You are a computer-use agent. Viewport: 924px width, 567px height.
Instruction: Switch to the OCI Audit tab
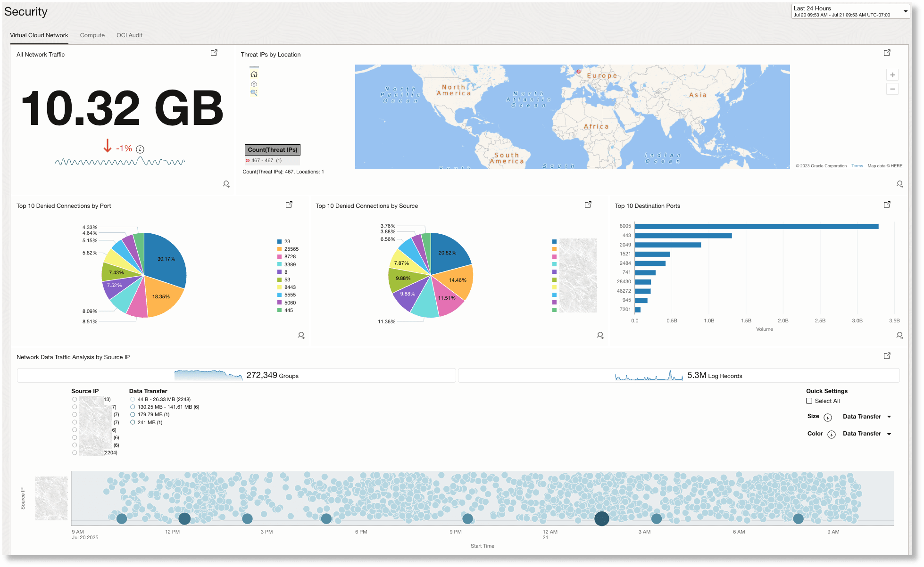pyautogui.click(x=129, y=35)
